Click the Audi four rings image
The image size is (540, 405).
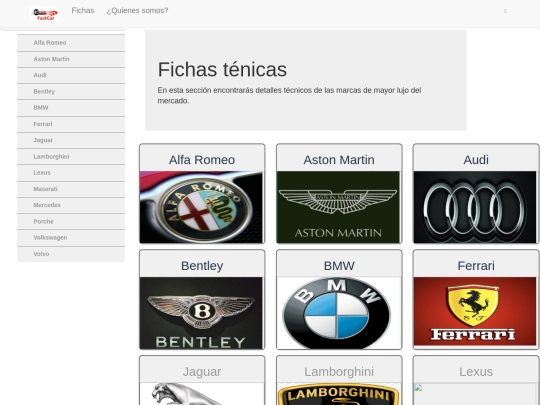pyautogui.click(x=475, y=207)
